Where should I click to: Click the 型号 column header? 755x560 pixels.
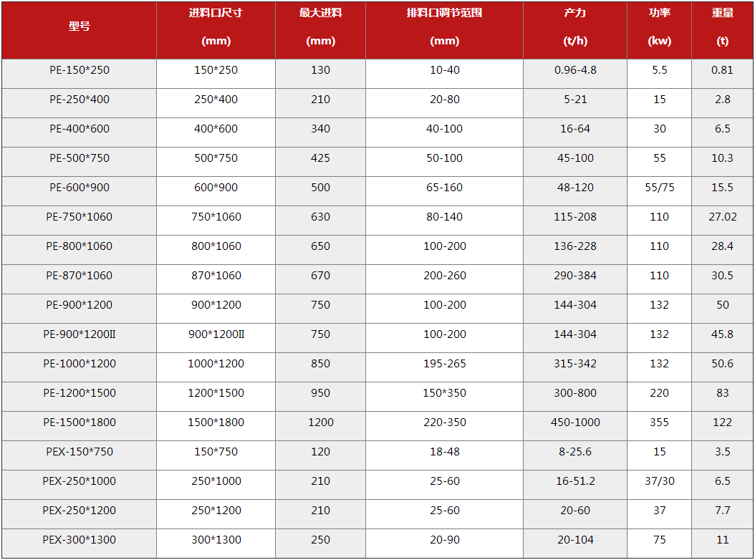coord(79,26)
